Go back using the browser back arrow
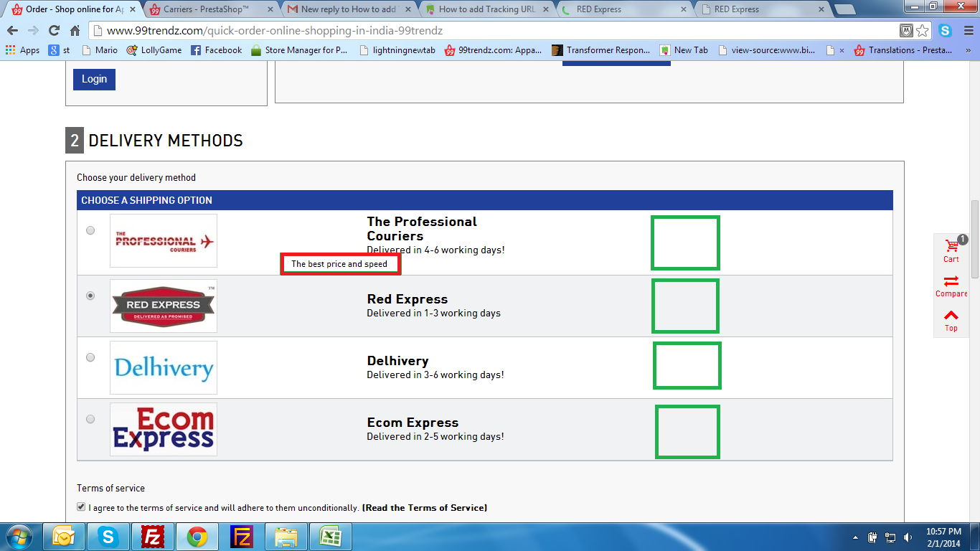The width and height of the screenshot is (980, 551). pos(12,31)
